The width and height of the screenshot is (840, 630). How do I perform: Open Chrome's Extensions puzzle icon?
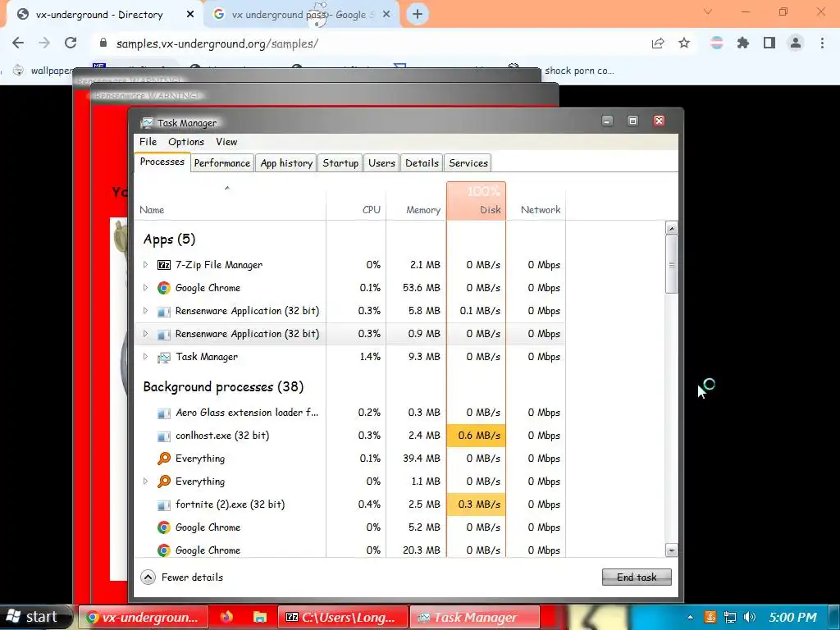pyautogui.click(x=743, y=43)
